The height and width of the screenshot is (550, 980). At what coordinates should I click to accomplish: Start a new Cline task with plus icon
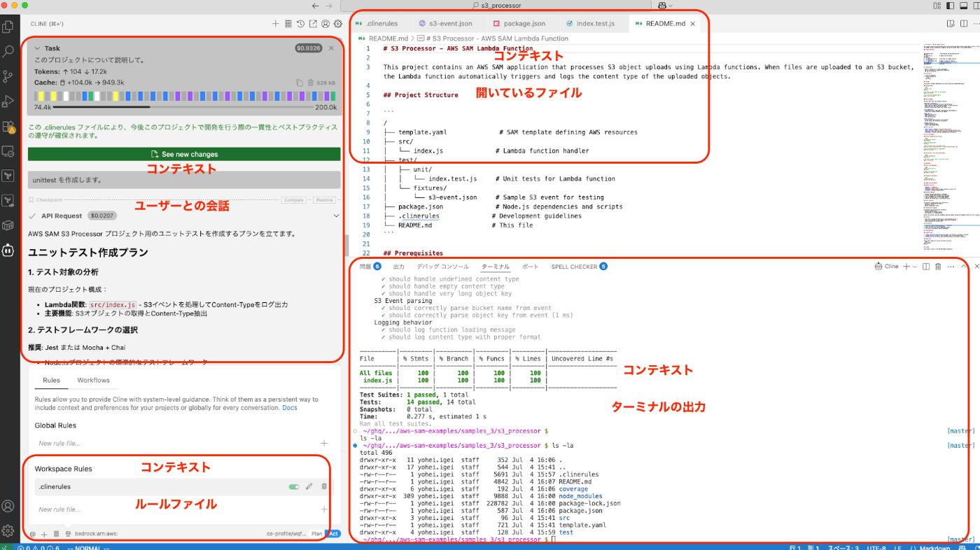(x=276, y=24)
